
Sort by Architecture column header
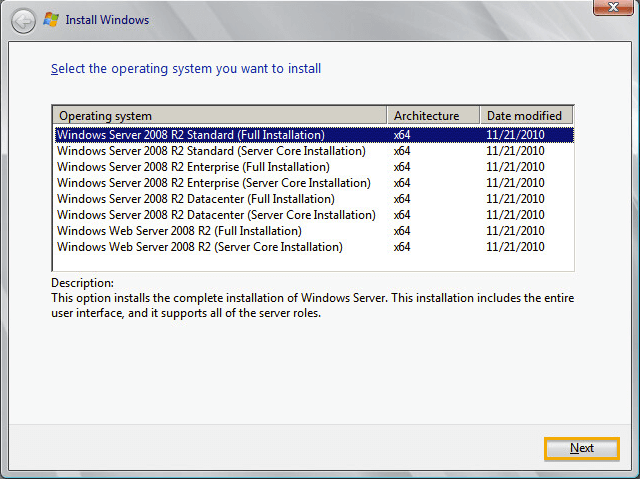(x=433, y=115)
